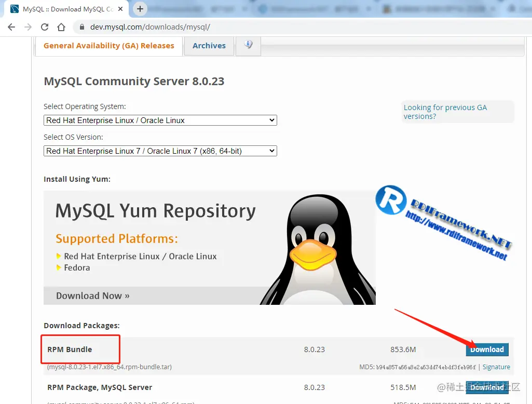This screenshot has width=532, height=404.
Task: Reload the MySQL downloads page
Action: (x=45, y=27)
